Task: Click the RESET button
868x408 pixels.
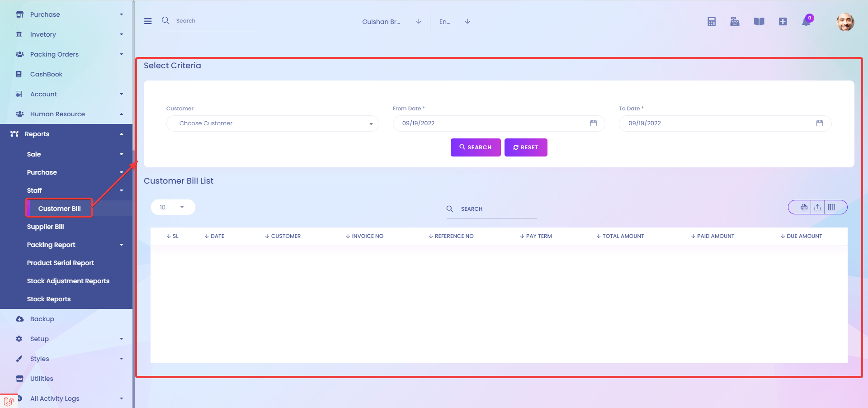Action: pos(526,147)
